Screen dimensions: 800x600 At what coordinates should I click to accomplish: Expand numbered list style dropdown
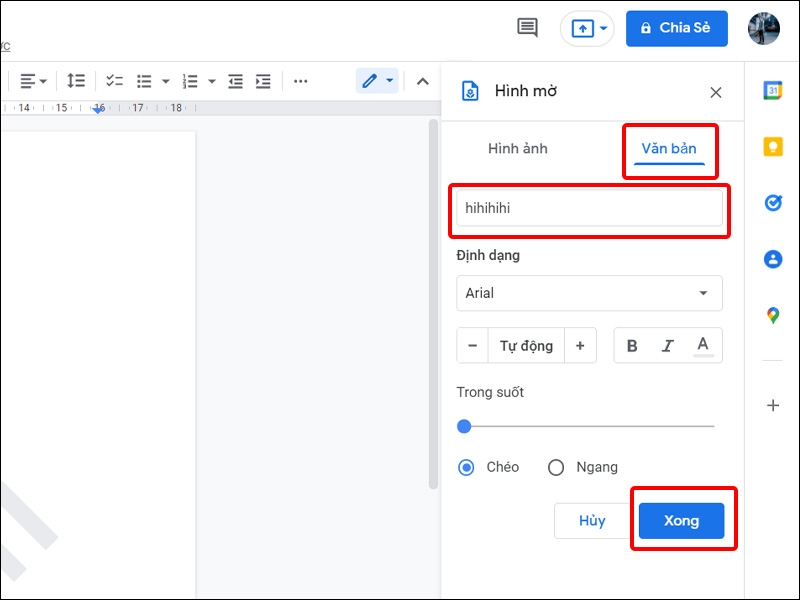point(212,81)
